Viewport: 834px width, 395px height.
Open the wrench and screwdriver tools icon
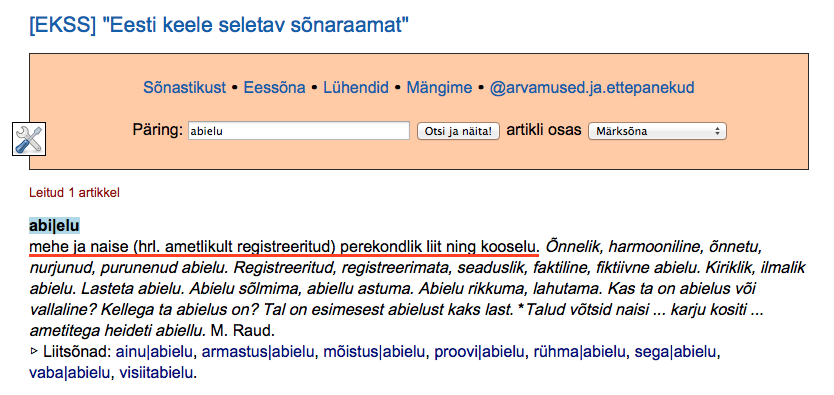coord(29,139)
